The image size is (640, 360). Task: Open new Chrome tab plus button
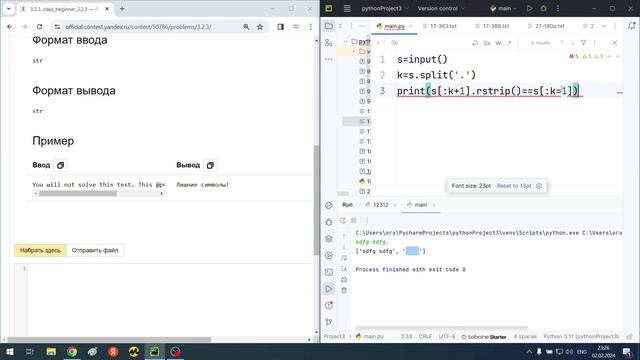pyautogui.click(x=122, y=9)
